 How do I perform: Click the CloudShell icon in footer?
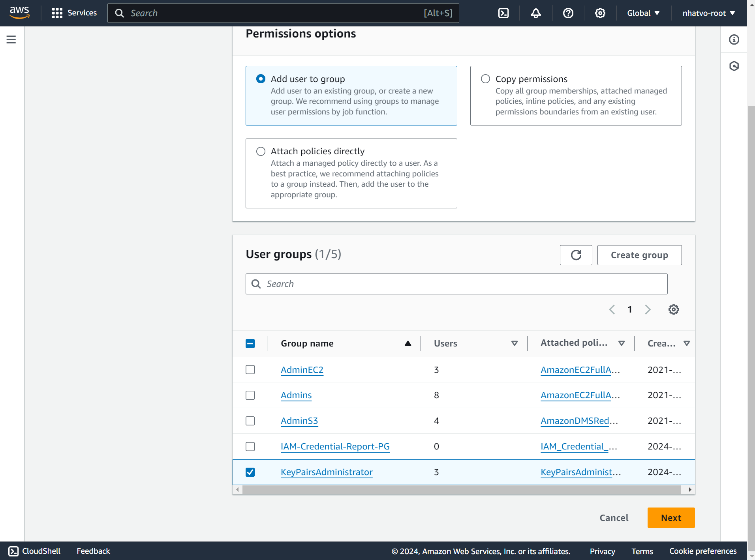pos(13,551)
